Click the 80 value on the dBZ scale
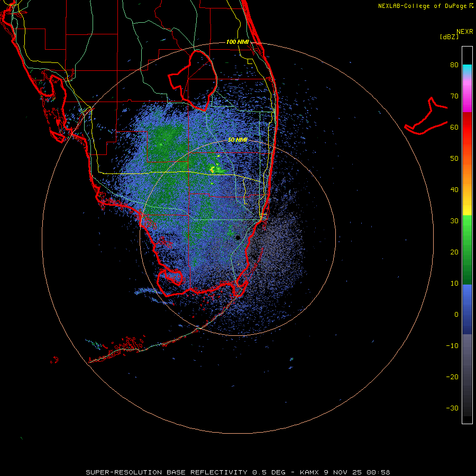 pyautogui.click(x=454, y=65)
